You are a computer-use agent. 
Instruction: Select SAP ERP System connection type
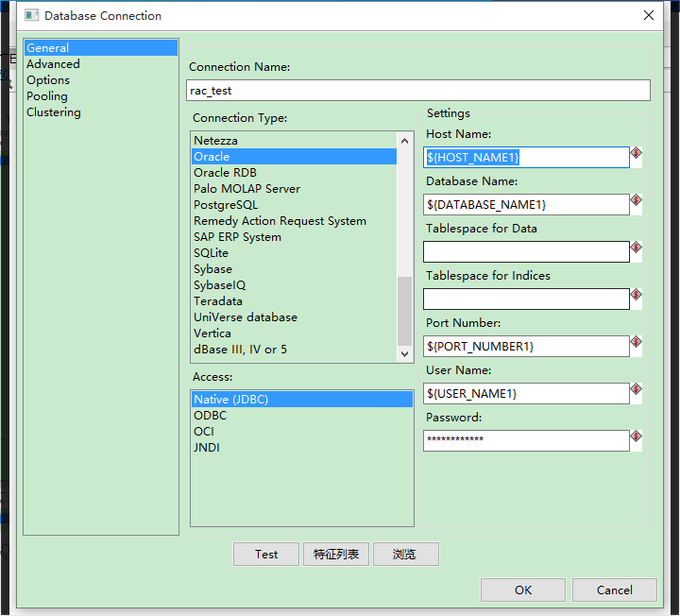coord(294,237)
